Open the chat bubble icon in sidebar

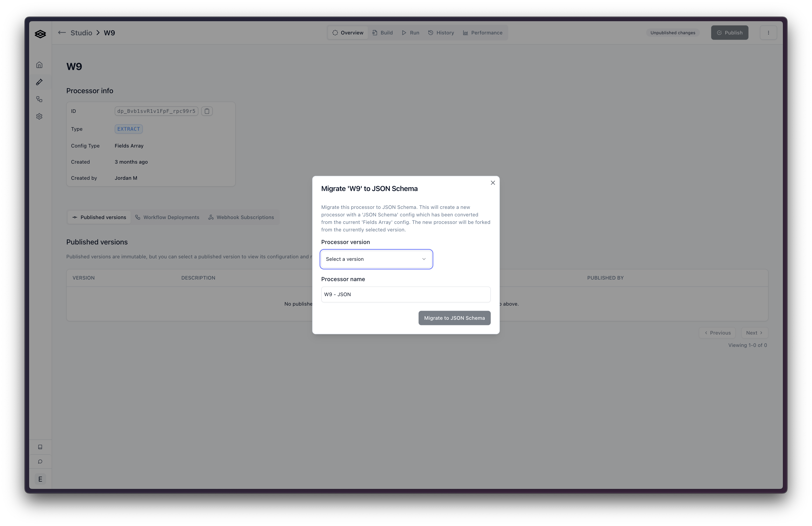[40, 462]
